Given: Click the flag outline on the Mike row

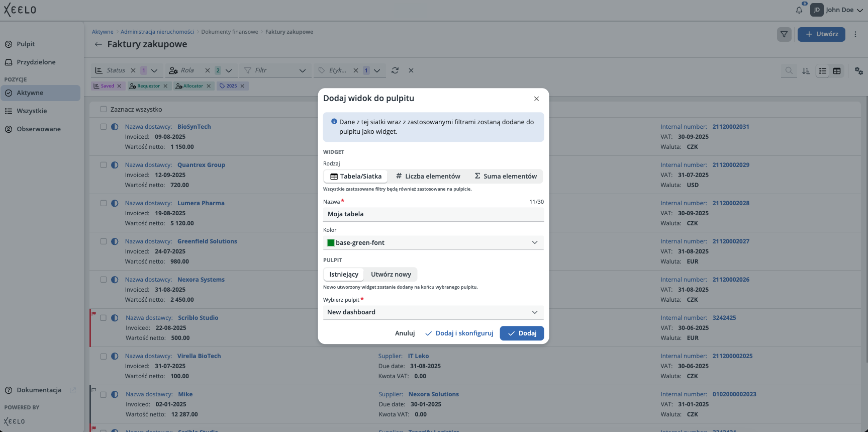Looking at the screenshot, I should click(x=93, y=390).
